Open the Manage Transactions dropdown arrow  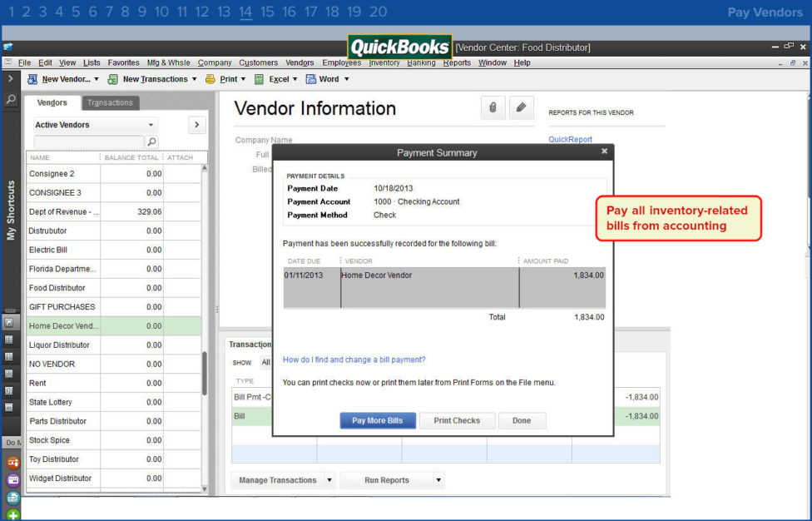pyautogui.click(x=329, y=480)
